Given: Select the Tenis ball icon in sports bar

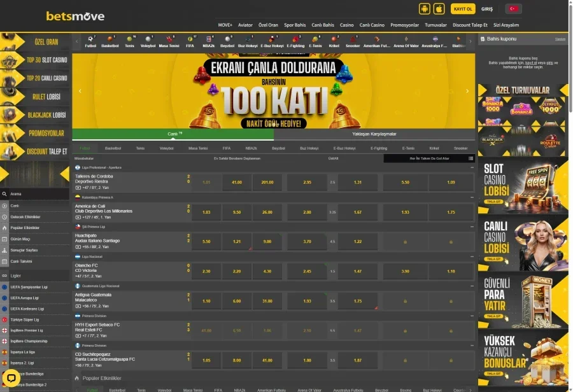Looking at the screenshot, I should click(129, 39).
